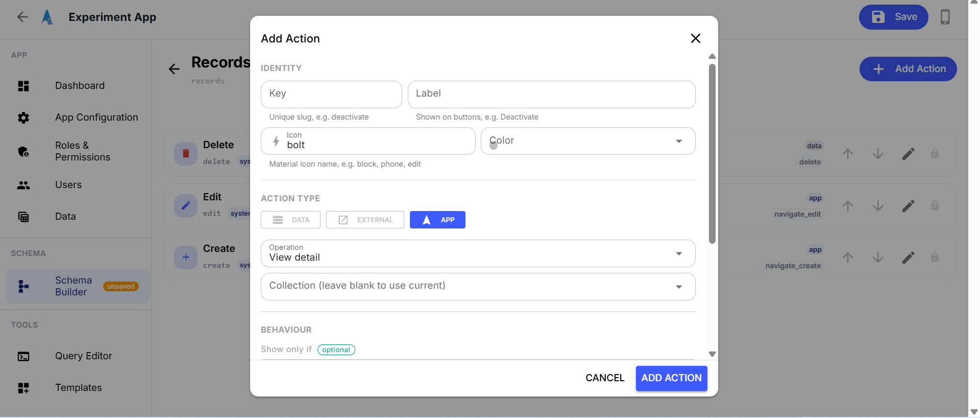Click the Key input field
The image size is (980, 418).
click(x=331, y=95)
